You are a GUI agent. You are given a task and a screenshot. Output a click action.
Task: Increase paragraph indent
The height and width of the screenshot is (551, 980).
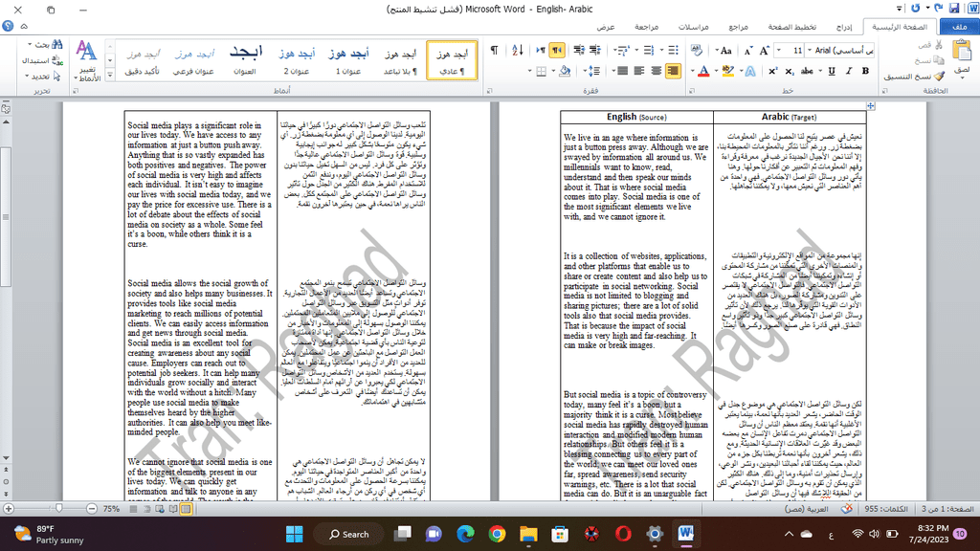[579, 51]
